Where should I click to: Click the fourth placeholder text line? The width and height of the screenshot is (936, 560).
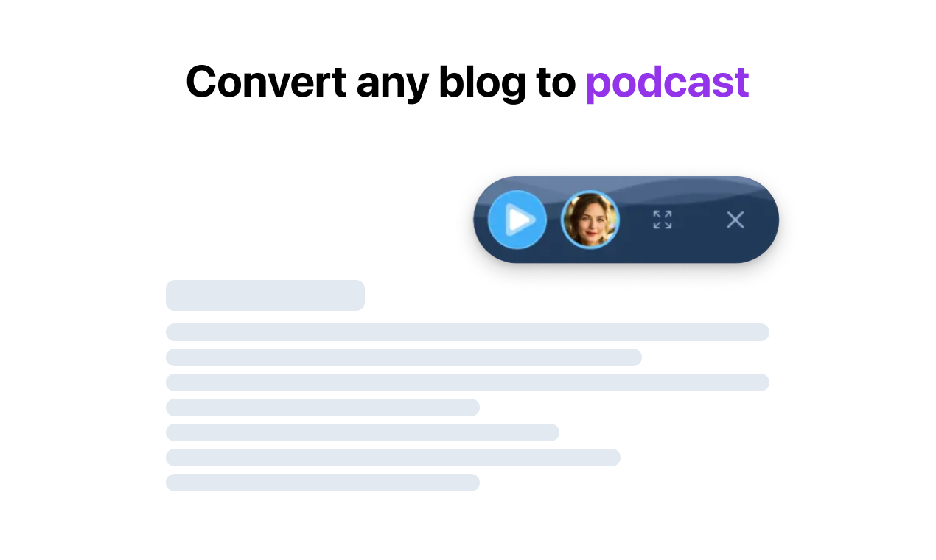click(323, 407)
